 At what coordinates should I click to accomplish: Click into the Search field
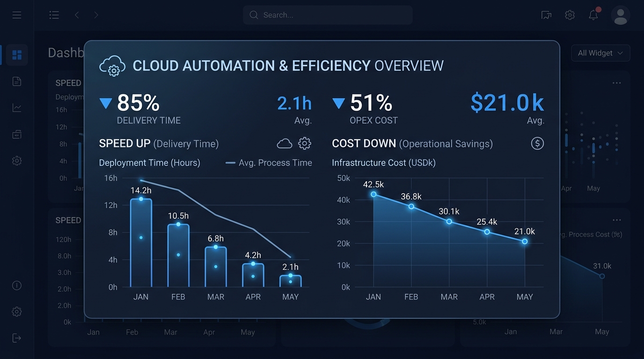[328, 15]
